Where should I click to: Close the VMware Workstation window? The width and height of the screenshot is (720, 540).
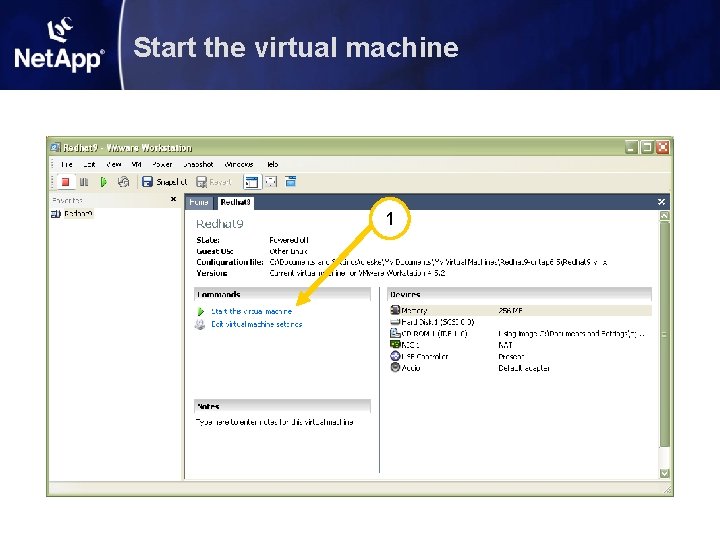663,147
